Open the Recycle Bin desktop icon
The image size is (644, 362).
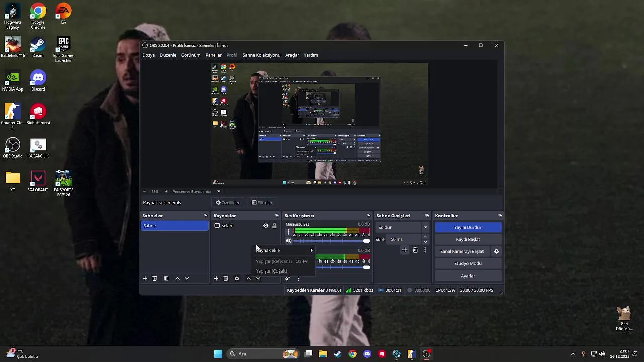pyautogui.click(x=624, y=319)
